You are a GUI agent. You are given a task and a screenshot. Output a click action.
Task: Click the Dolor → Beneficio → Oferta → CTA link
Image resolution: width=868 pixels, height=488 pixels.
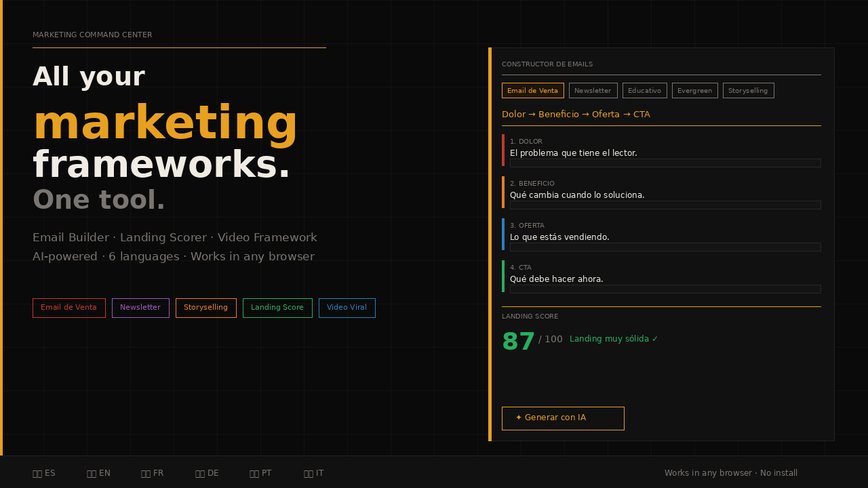576,114
